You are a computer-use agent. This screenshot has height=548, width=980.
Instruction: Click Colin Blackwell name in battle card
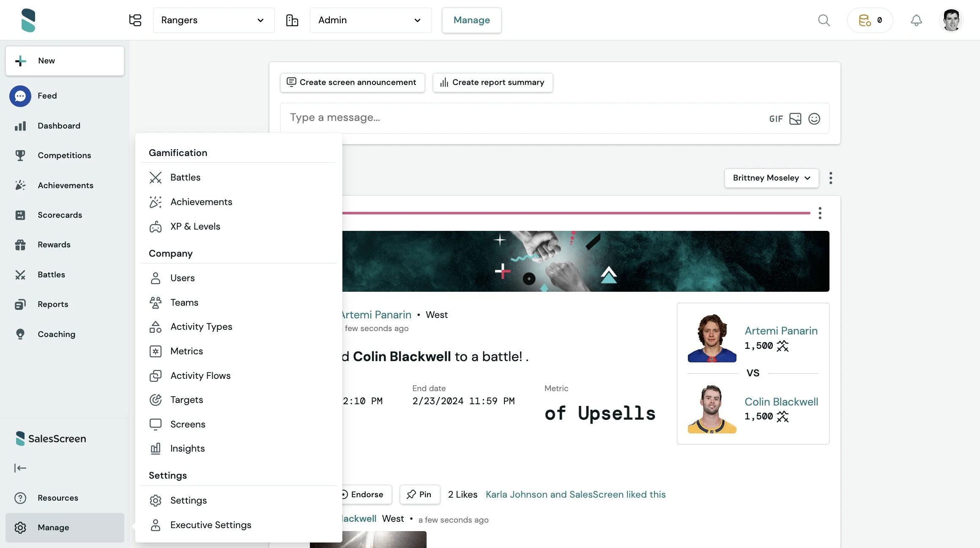point(781,402)
